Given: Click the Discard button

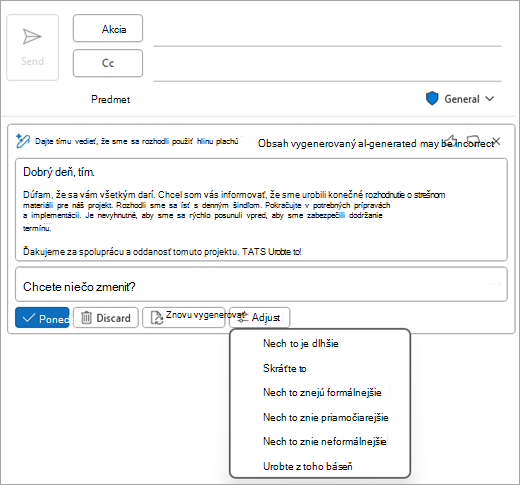Looking at the screenshot, I should pos(106,318).
